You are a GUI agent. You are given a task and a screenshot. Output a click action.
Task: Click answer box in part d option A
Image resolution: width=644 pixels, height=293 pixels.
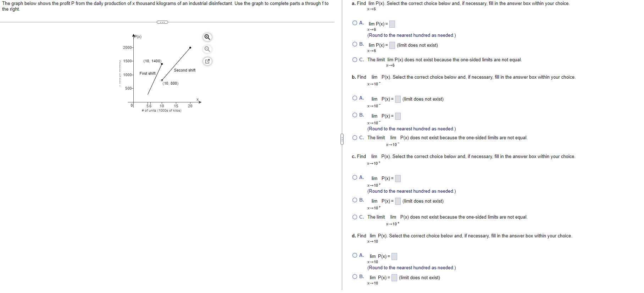click(394, 257)
